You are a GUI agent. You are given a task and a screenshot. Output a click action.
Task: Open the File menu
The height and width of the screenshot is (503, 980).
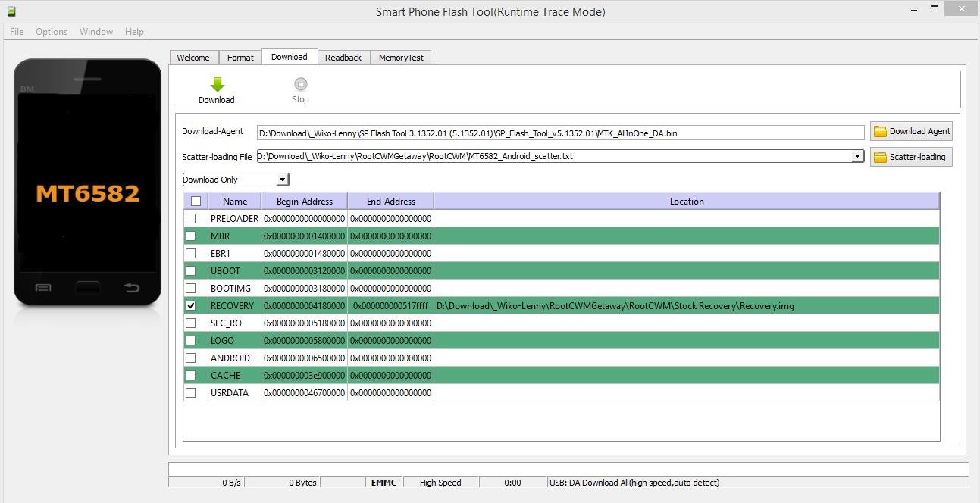[x=17, y=32]
